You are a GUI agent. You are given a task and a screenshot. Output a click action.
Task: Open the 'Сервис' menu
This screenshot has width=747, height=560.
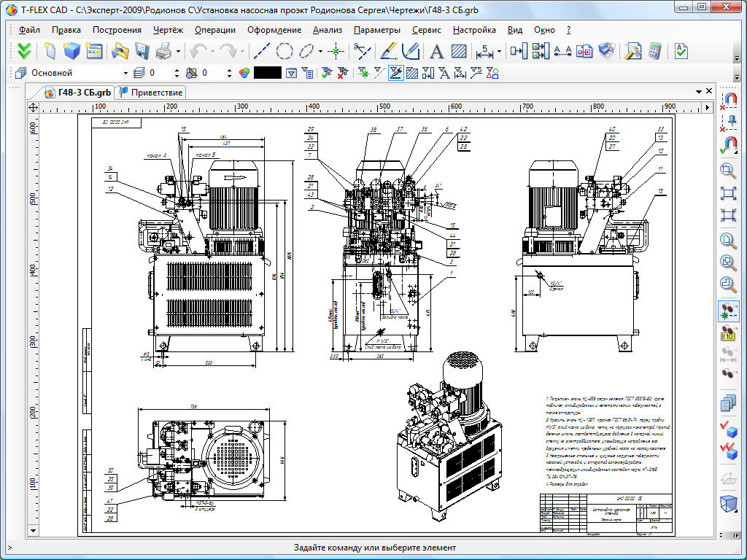point(426,30)
